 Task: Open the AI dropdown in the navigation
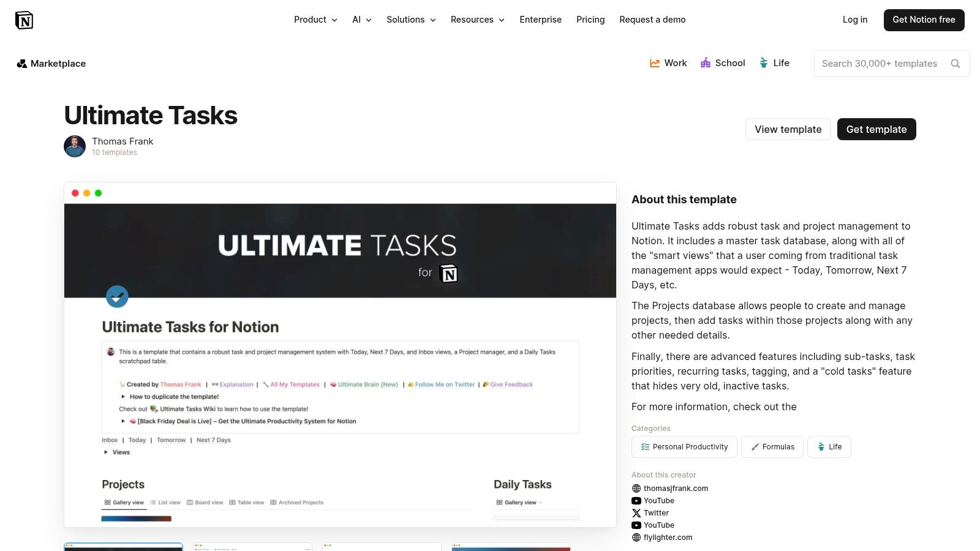click(x=361, y=20)
